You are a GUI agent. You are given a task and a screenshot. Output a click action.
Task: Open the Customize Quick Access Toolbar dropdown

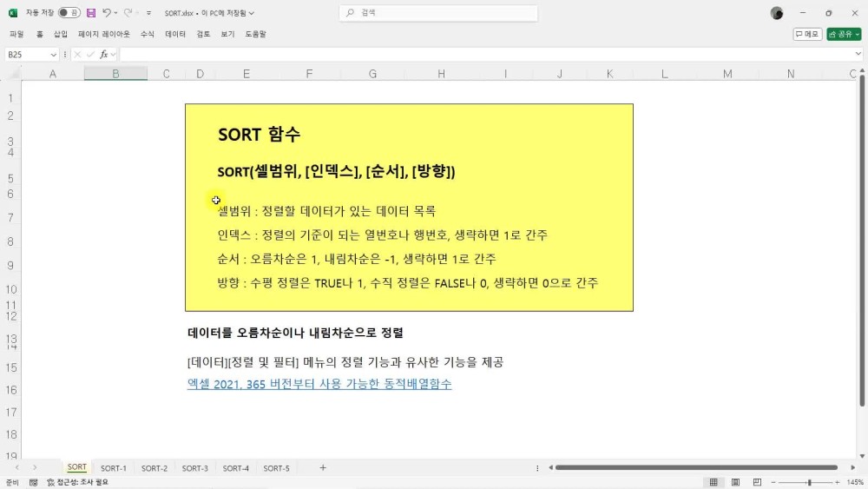(x=148, y=14)
